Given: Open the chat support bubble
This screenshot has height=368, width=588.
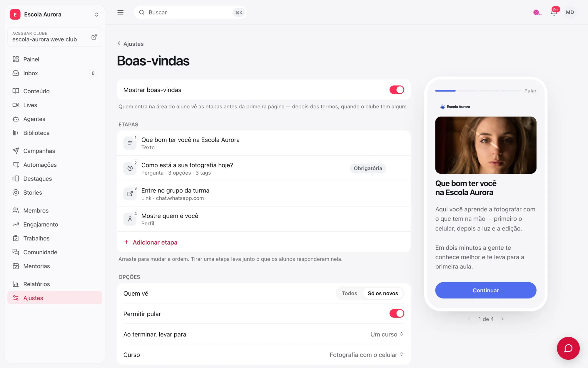Looking at the screenshot, I should pos(568,348).
